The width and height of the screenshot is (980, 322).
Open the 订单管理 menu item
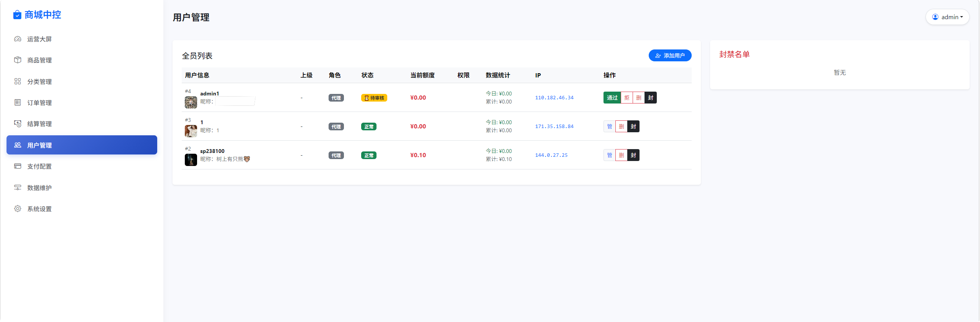click(x=39, y=103)
